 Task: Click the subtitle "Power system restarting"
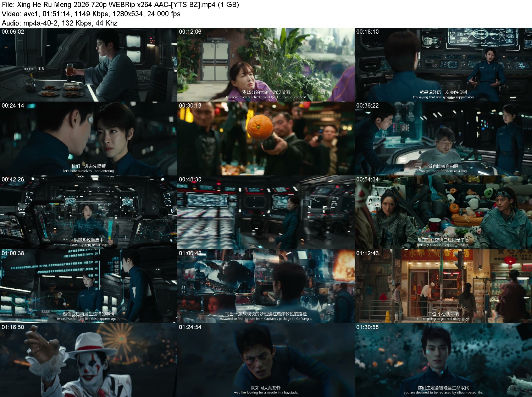click(x=88, y=245)
